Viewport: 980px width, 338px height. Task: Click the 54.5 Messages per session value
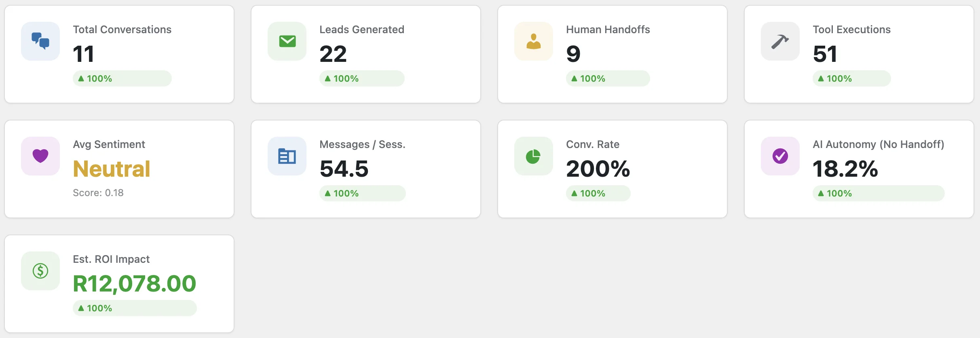point(344,169)
